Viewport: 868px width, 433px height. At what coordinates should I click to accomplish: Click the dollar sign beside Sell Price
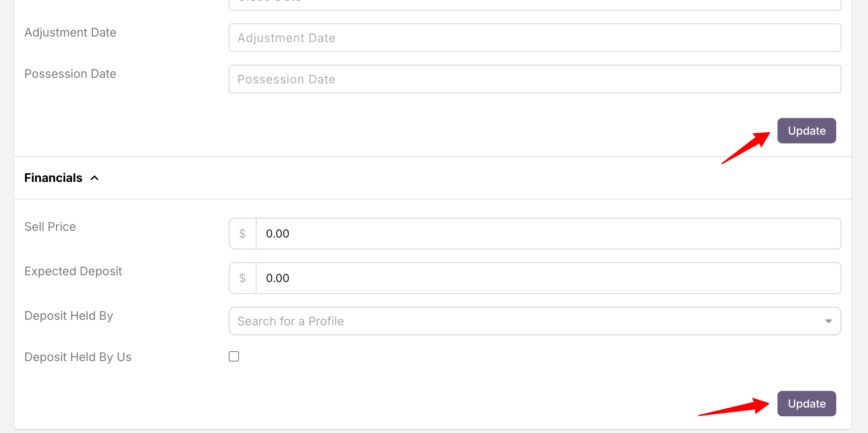243,234
